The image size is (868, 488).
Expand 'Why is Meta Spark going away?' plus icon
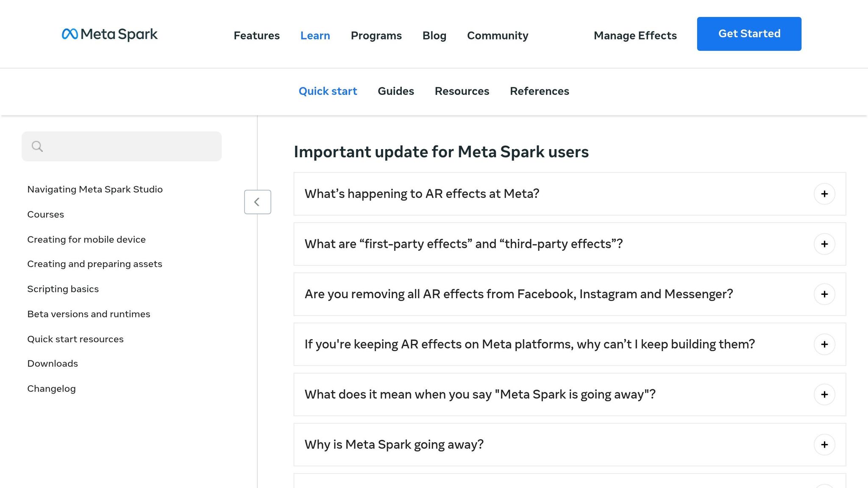[x=824, y=445]
